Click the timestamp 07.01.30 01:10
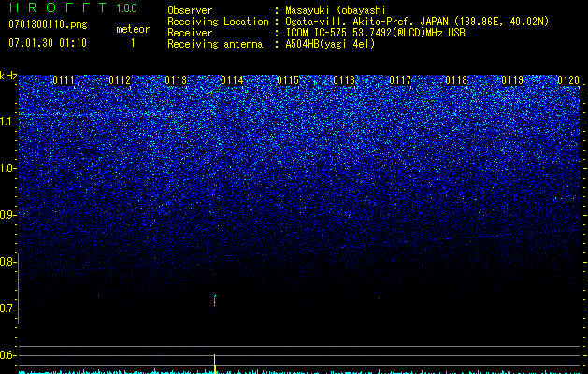588x374 pixels. click(48, 43)
